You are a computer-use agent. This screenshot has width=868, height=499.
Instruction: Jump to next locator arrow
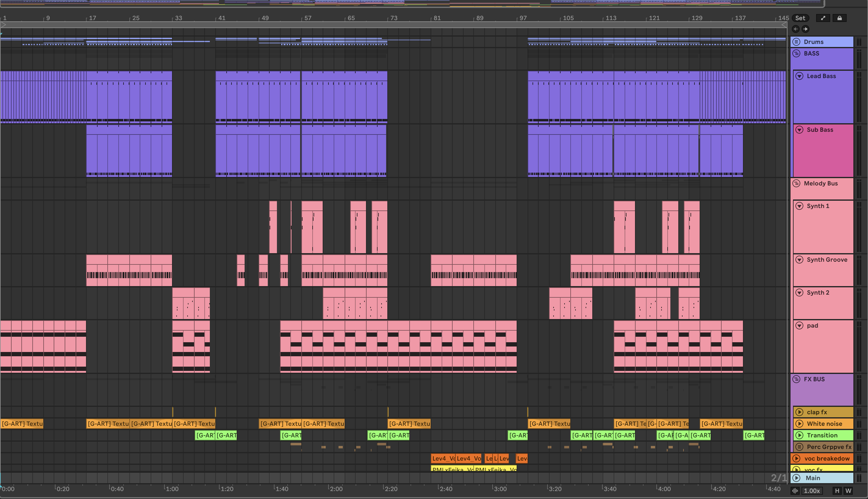[x=805, y=29]
